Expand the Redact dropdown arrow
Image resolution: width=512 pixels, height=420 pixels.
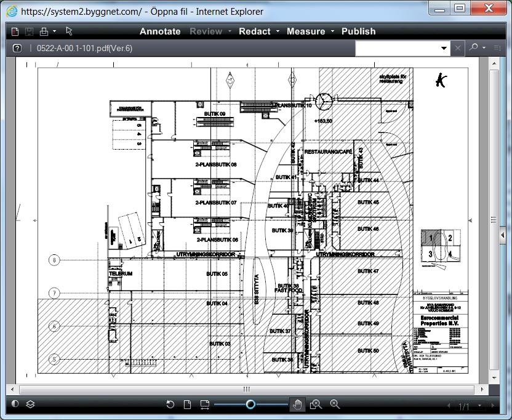(278, 31)
